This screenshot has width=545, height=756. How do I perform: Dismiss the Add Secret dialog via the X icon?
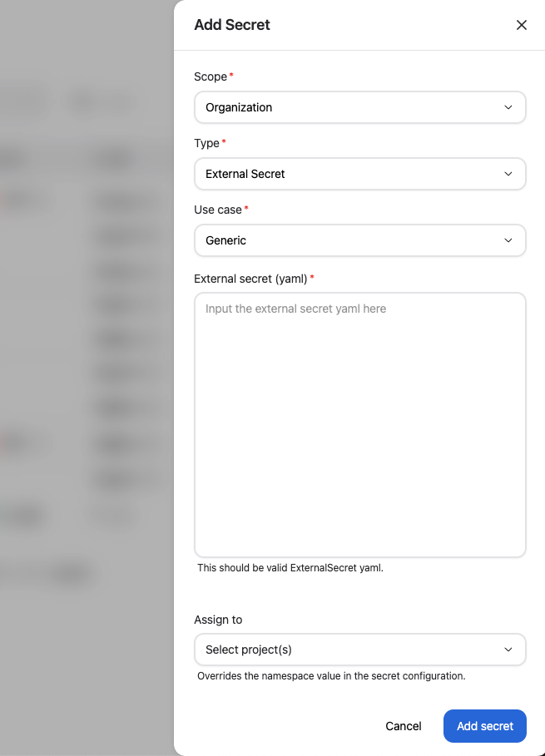tap(522, 25)
